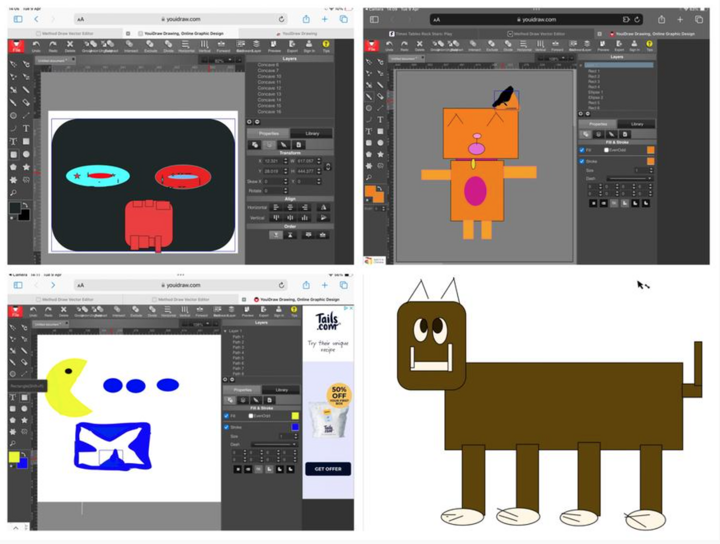Select star shape tool in the Pac-Man editor

pyautogui.click(x=25, y=420)
